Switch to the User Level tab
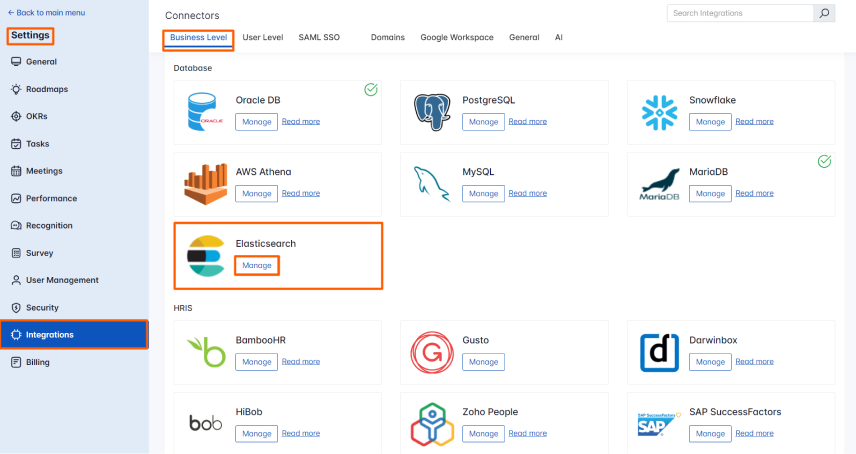This screenshot has height=454, width=856. click(263, 37)
